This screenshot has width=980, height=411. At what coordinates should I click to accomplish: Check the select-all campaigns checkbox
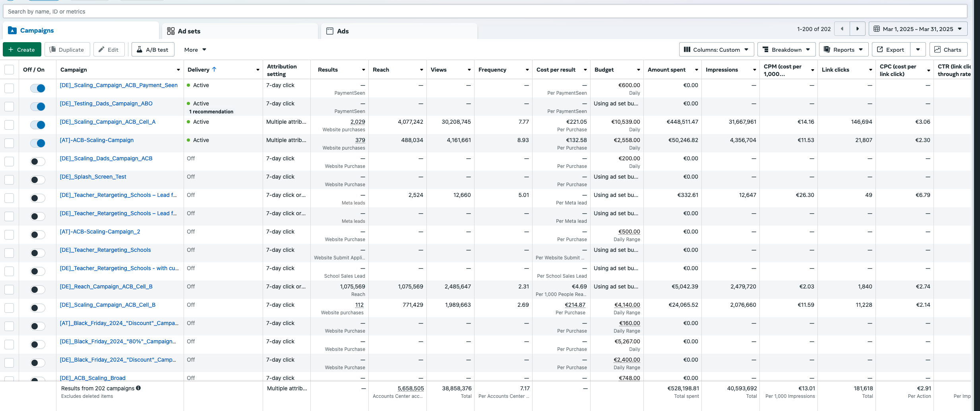pyautogui.click(x=9, y=70)
